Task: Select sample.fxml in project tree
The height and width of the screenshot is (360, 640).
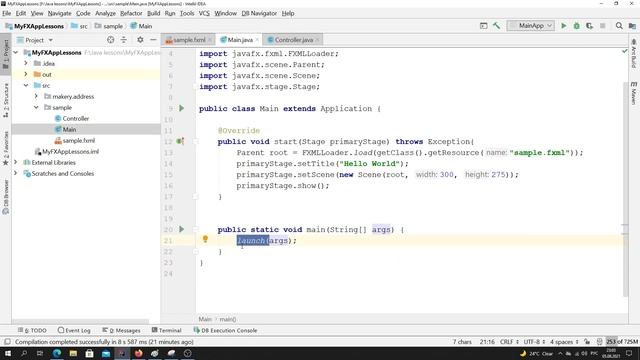Action: coord(75,140)
